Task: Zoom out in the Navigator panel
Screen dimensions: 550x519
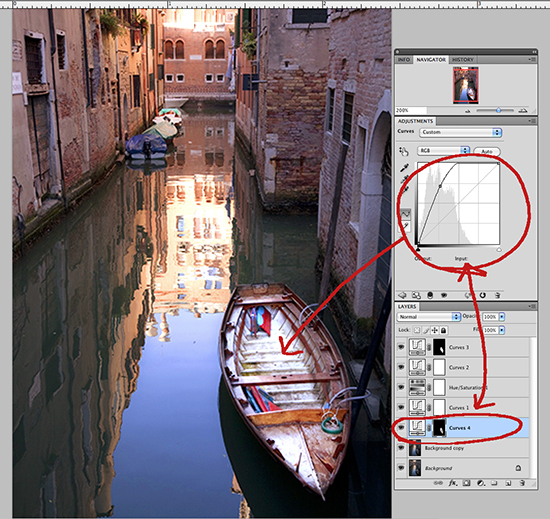Action: [x=468, y=111]
